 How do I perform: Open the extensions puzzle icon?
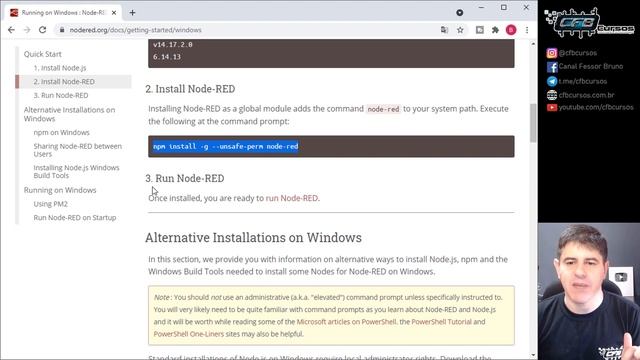(x=495, y=30)
